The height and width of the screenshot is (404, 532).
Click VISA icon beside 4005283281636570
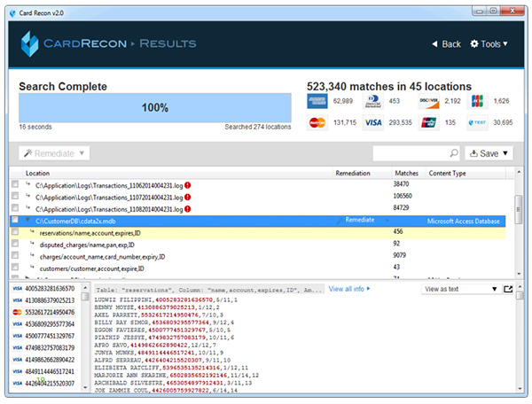tap(17, 289)
